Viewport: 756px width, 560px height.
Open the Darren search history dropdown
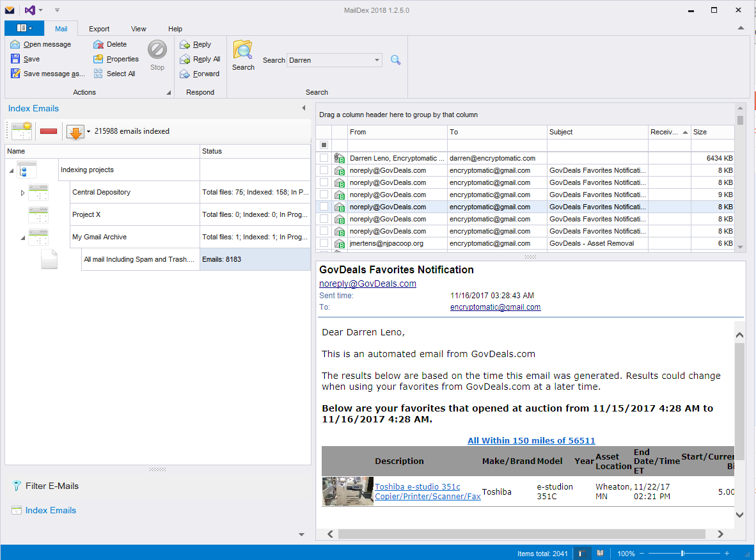(377, 60)
